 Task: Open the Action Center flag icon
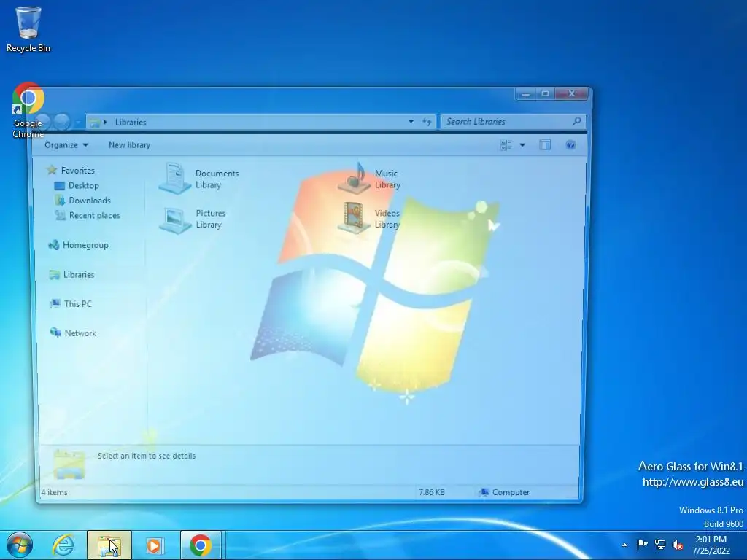[642, 544]
